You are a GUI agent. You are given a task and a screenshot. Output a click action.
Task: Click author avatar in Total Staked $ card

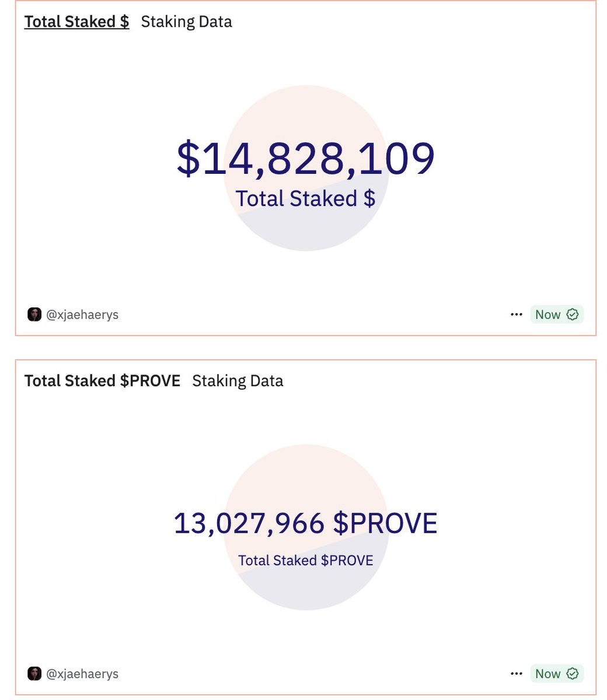(x=34, y=314)
